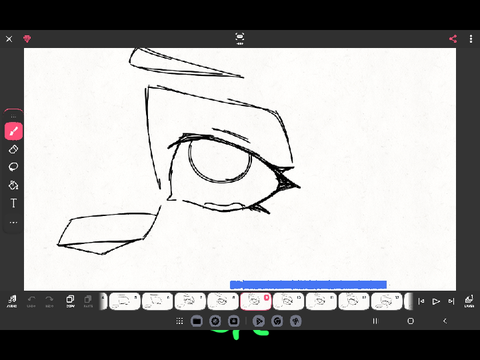Image resolution: width=480 pixels, height=360 pixels.
Task: Select frame 7 thumbnail in timeline
Action: coord(190,301)
